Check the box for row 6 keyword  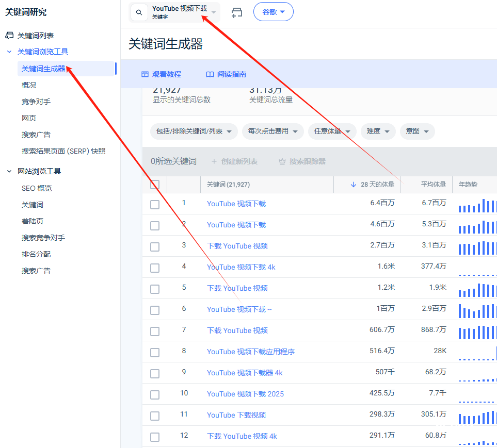(155, 310)
